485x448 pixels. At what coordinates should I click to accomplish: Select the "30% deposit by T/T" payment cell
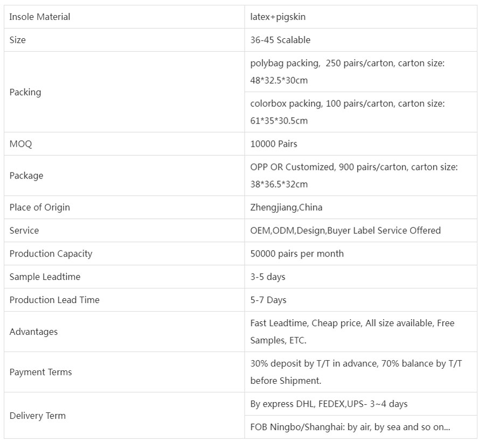pos(356,372)
